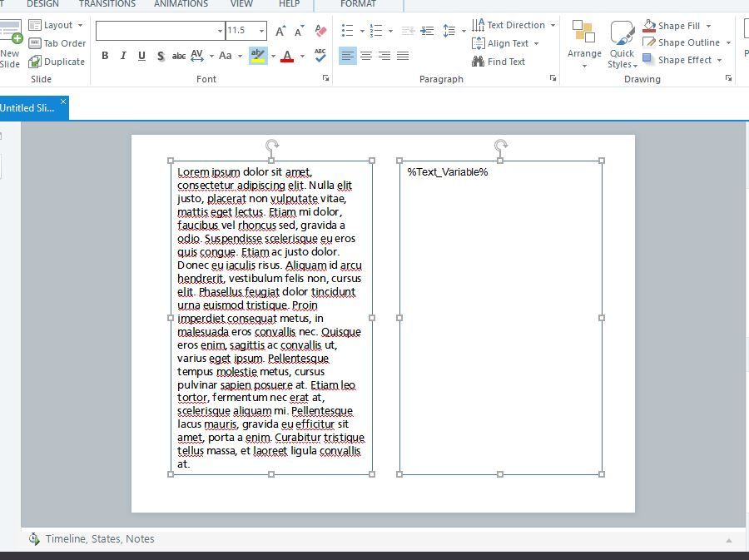Click the clear formatting eraser icon
The height and width of the screenshot is (560, 749).
(321, 31)
